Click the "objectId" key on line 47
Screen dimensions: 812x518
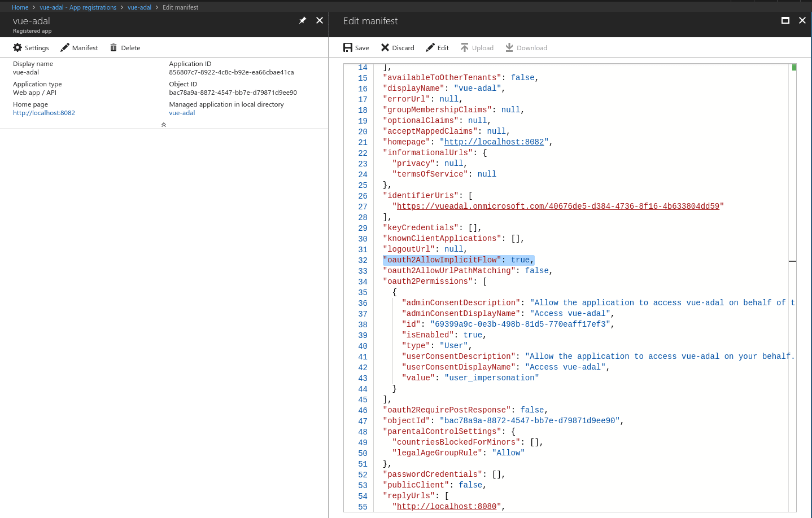[407, 421]
